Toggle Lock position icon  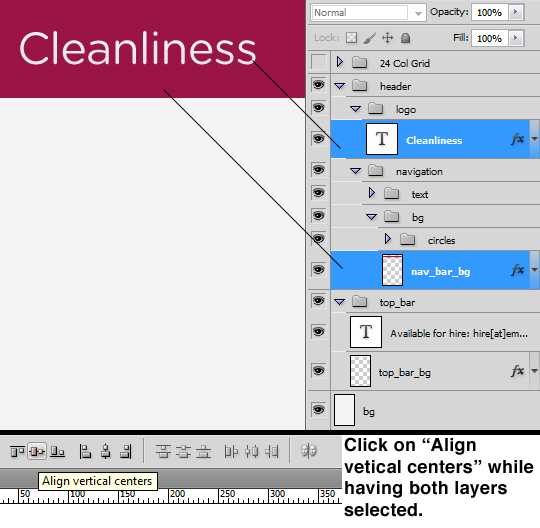(x=387, y=38)
